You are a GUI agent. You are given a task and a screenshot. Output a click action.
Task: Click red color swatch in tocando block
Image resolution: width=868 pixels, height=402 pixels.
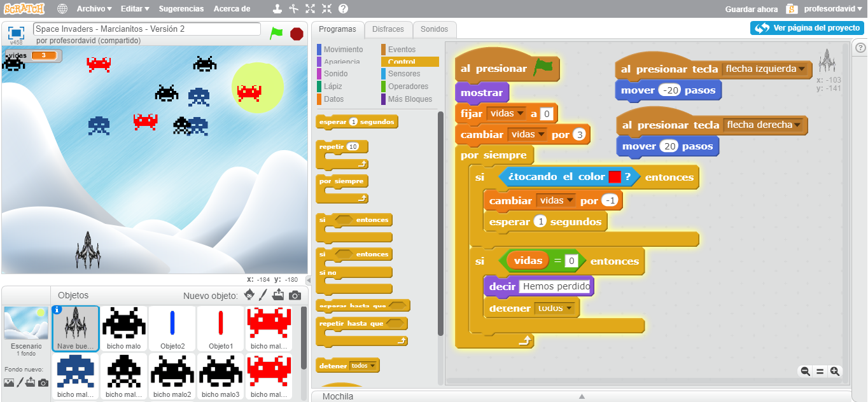[x=615, y=177]
